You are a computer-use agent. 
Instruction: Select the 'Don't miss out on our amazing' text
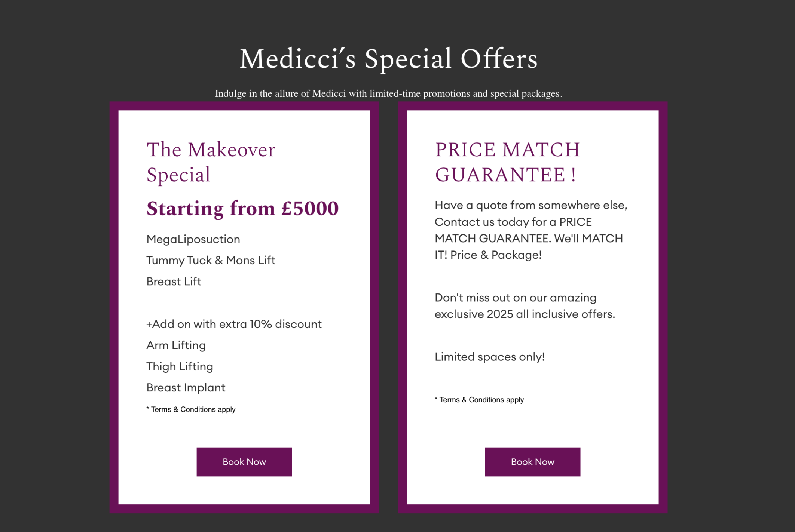pyautogui.click(x=516, y=298)
